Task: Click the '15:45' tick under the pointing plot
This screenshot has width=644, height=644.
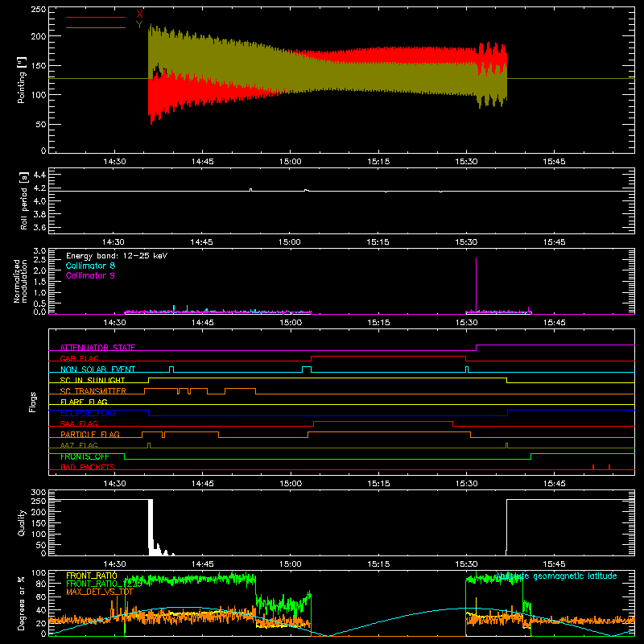Action: [x=554, y=162]
